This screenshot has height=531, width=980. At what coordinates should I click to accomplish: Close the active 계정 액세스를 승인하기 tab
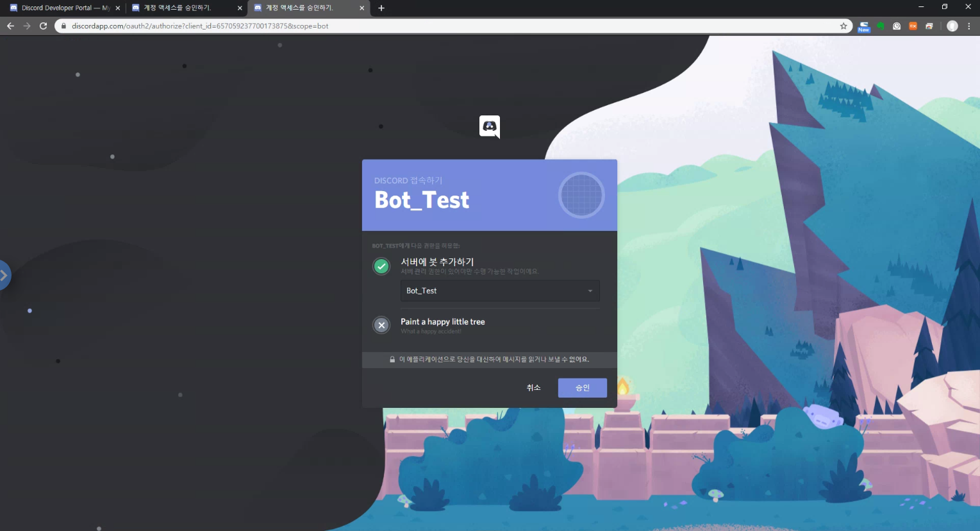tap(361, 8)
